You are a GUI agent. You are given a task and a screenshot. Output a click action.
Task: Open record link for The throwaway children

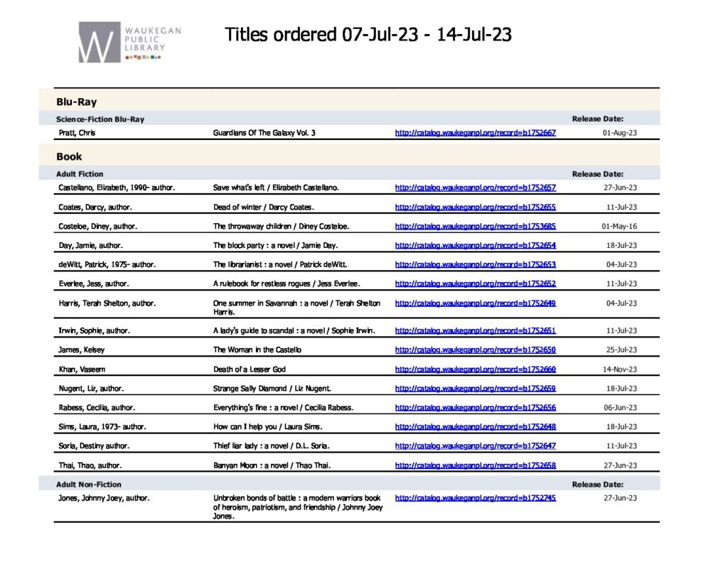[x=476, y=227]
